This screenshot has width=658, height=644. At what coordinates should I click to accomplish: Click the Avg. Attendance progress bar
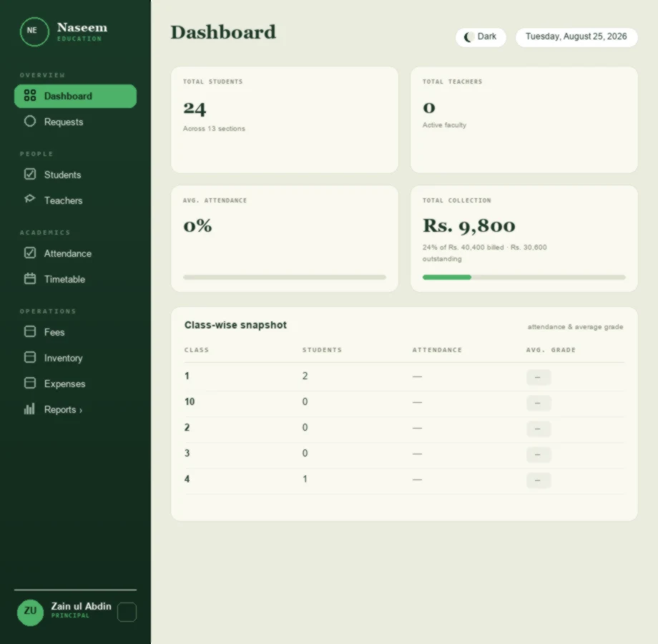284,277
